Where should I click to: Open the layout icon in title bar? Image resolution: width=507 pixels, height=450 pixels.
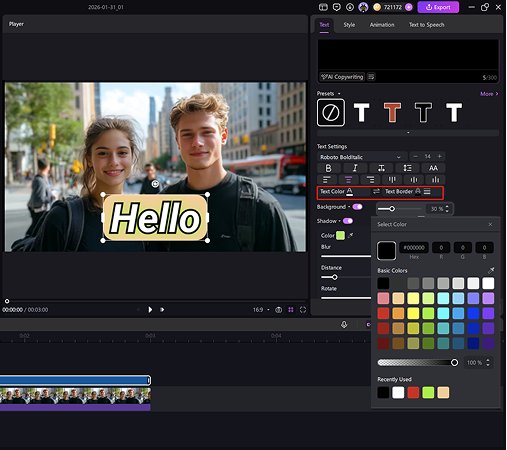point(323,7)
